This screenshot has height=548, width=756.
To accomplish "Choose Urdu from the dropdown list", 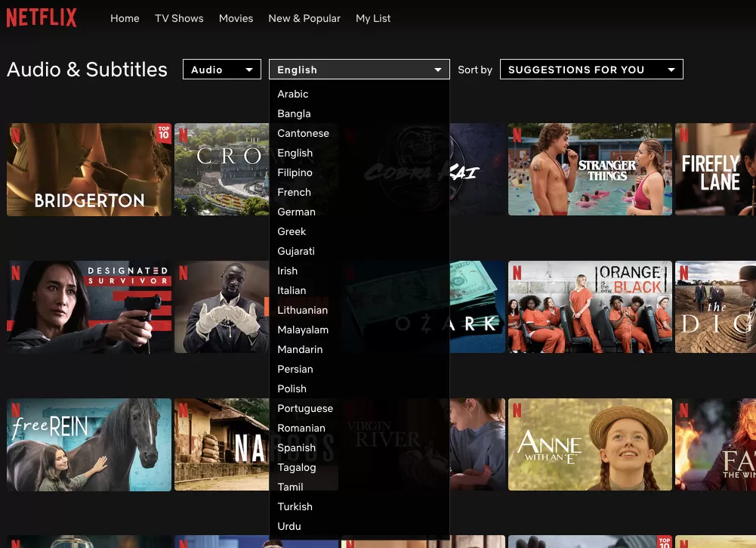I will [x=289, y=526].
